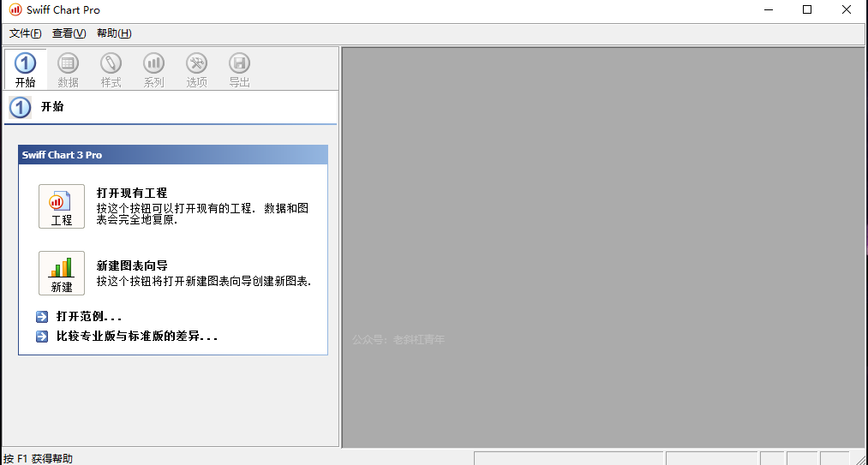The width and height of the screenshot is (868, 465).
Task: Click the Swiff Chart Pro title bar icon
Action: (x=15, y=9)
